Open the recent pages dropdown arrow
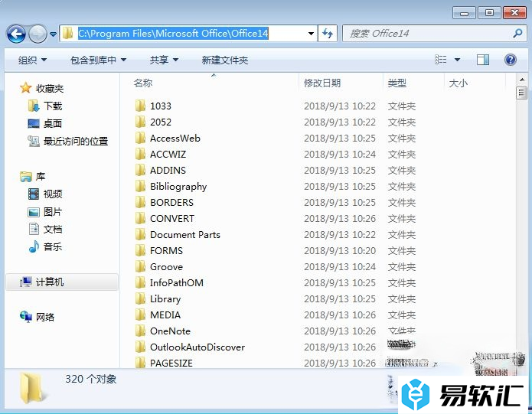 point(53,34)
